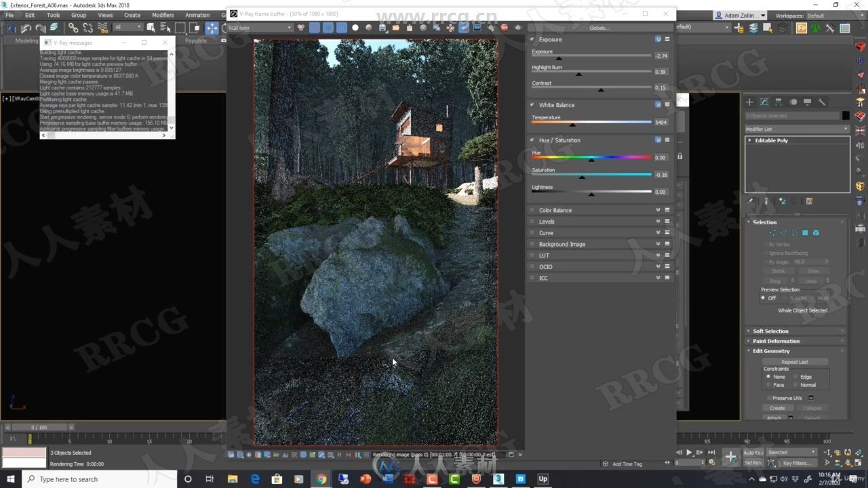This screenshot has width=868, height=488.
Task: Enable the Background Image checkbox
Action: click(532, 244)
